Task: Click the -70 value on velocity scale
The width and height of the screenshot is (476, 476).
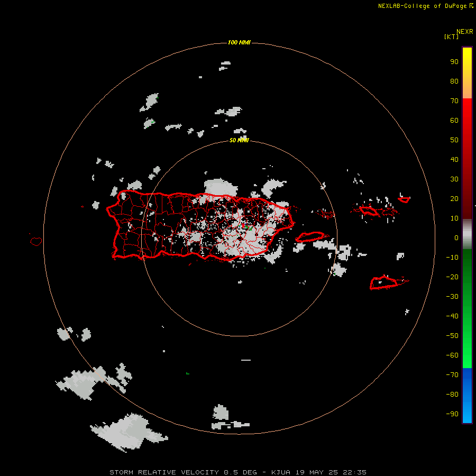Action: coord(452,375)
